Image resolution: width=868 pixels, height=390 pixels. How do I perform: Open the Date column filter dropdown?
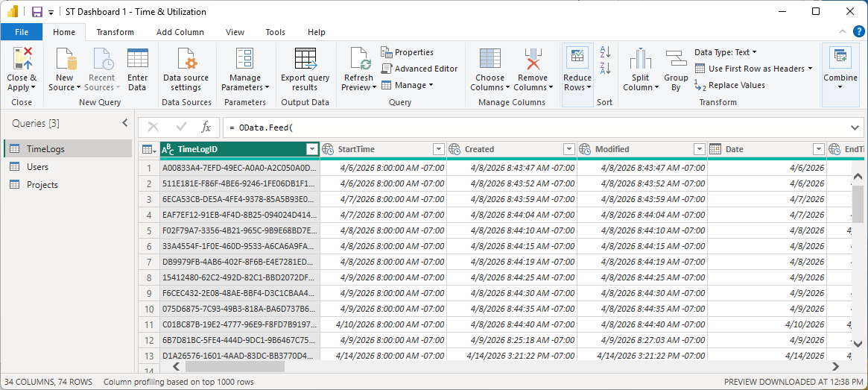tap(819, 149)
